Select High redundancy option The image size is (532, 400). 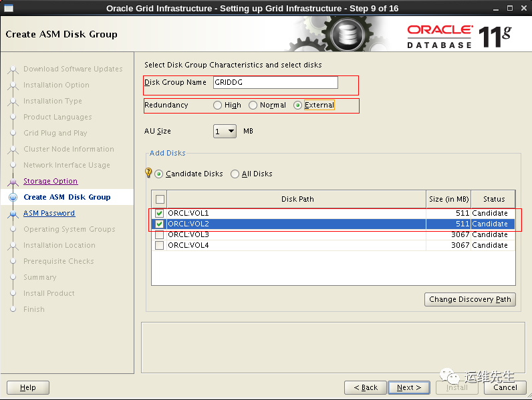click(x=217, y=105)
